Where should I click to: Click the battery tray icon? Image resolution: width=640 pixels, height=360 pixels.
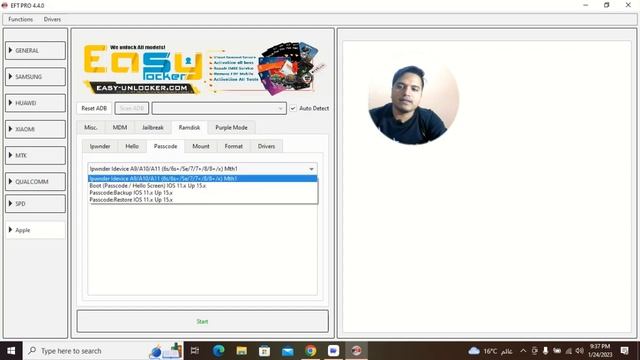[557, 351]
